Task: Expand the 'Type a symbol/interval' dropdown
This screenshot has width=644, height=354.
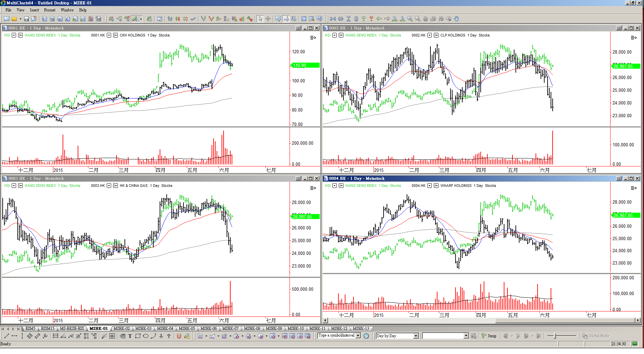Action: pyautogui.click(x=358, y=336)
